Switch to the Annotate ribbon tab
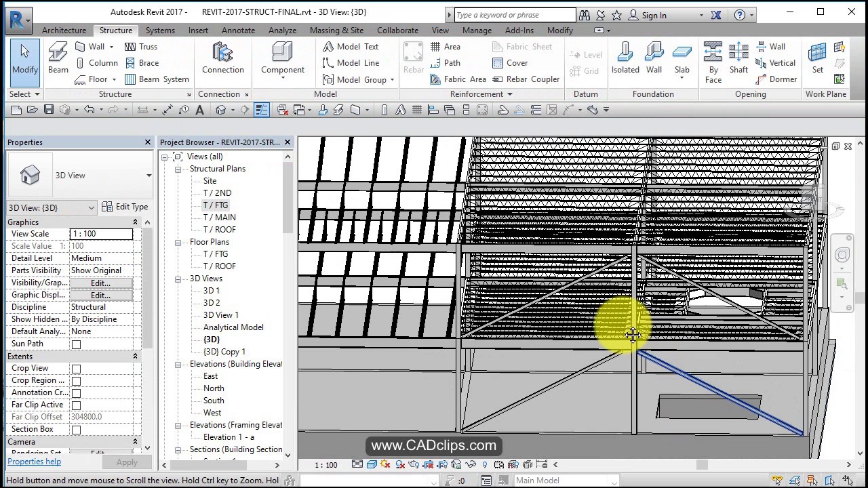 [x=239, y=30]
